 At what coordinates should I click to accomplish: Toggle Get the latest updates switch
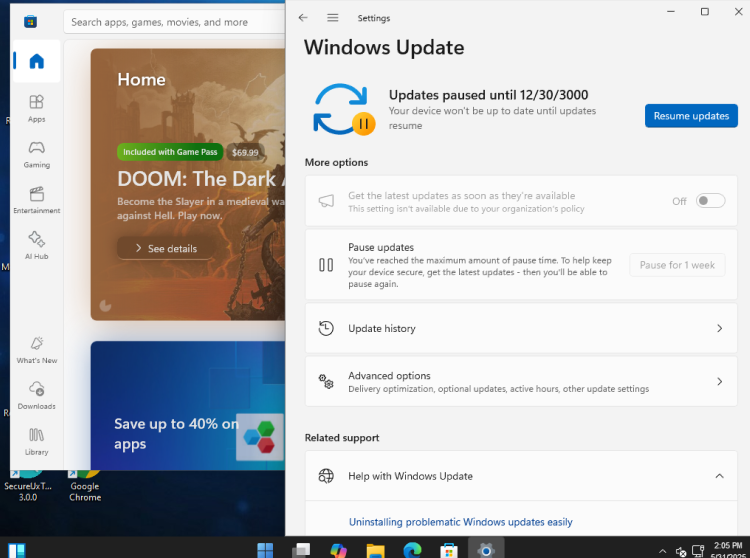[x=710, y=201]
